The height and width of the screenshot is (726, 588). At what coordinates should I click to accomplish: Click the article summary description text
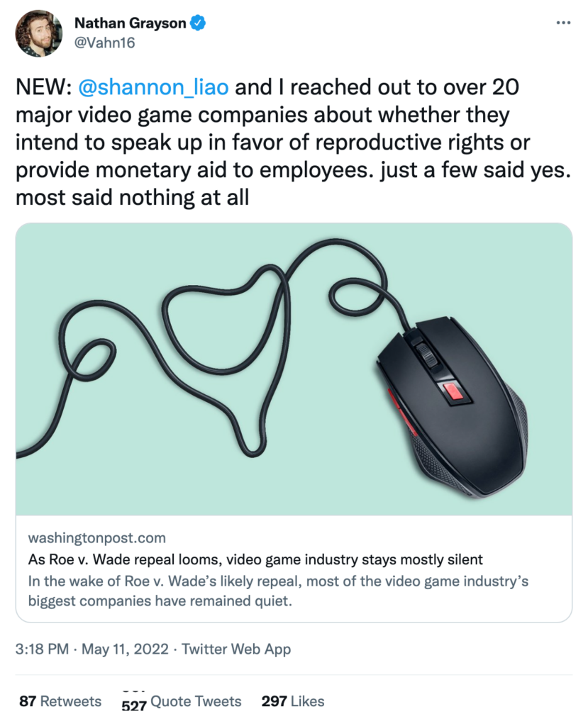279,591
